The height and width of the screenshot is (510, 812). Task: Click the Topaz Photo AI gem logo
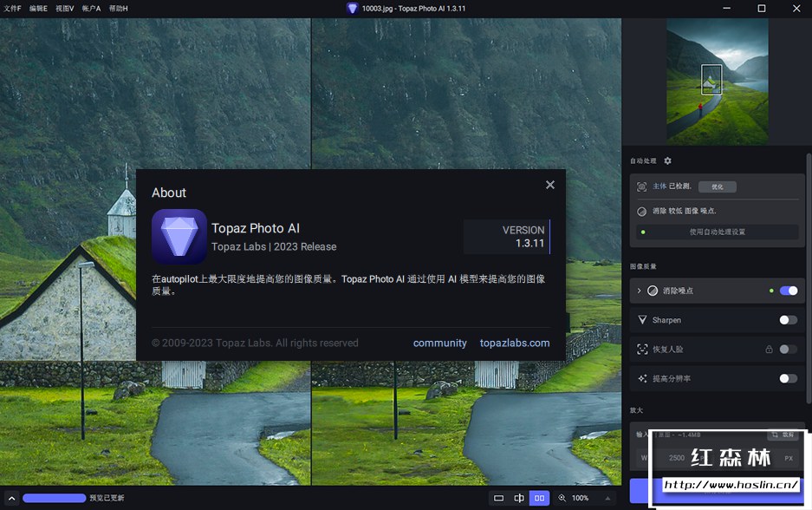(x=179, y=236)
